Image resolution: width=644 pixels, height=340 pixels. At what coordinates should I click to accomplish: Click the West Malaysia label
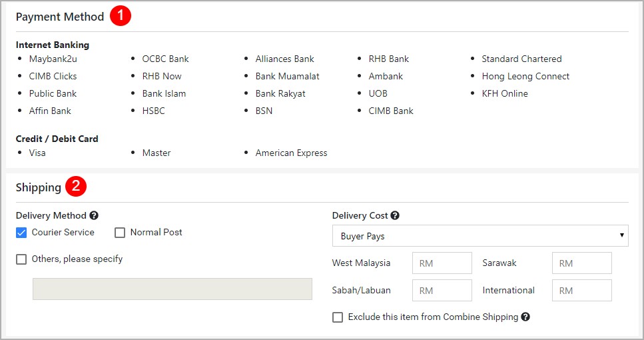point(361,263)
